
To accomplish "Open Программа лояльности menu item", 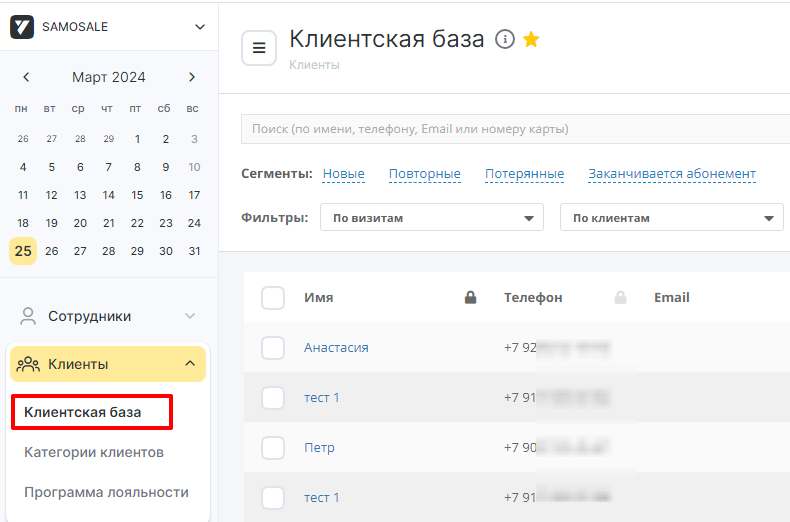I will point(106,492).
